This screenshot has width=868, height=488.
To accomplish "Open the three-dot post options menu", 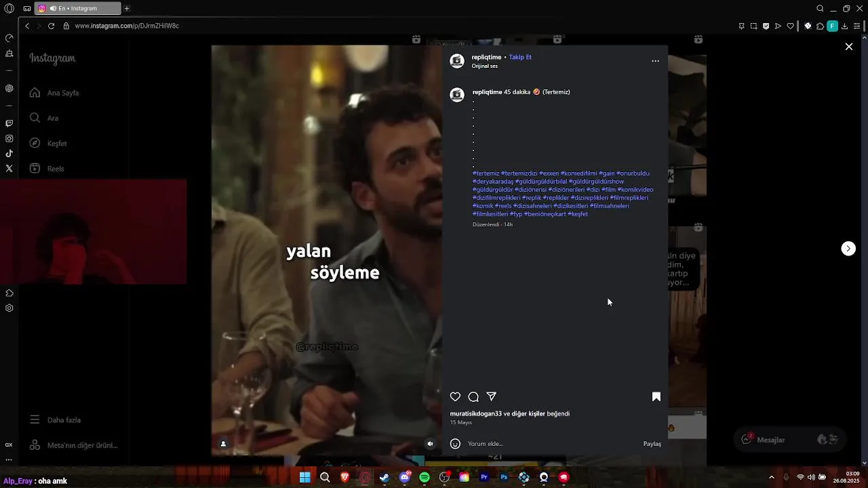I will [x=655, y=61].
